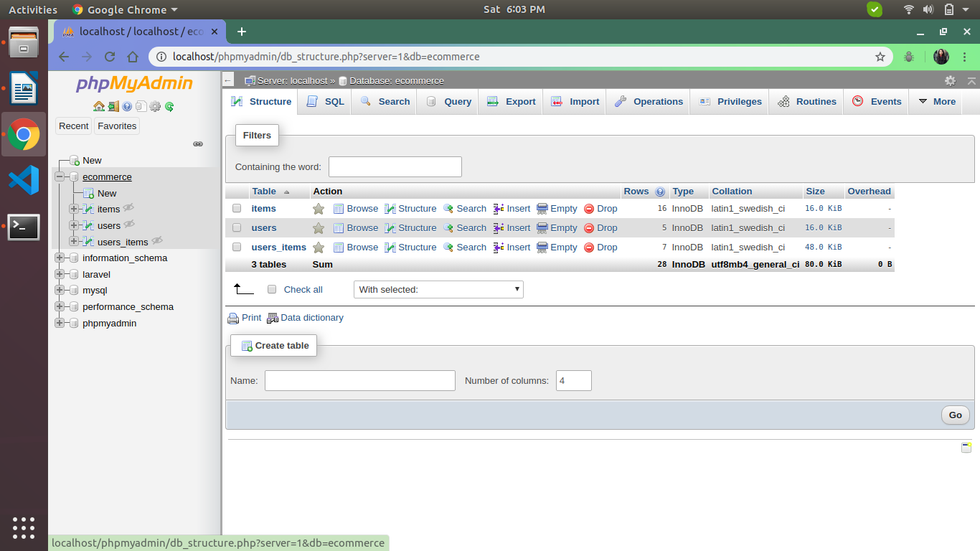Screen dimensions: 980x551
Task: Open the SQL console icon at bottom right
Action: 966,448
